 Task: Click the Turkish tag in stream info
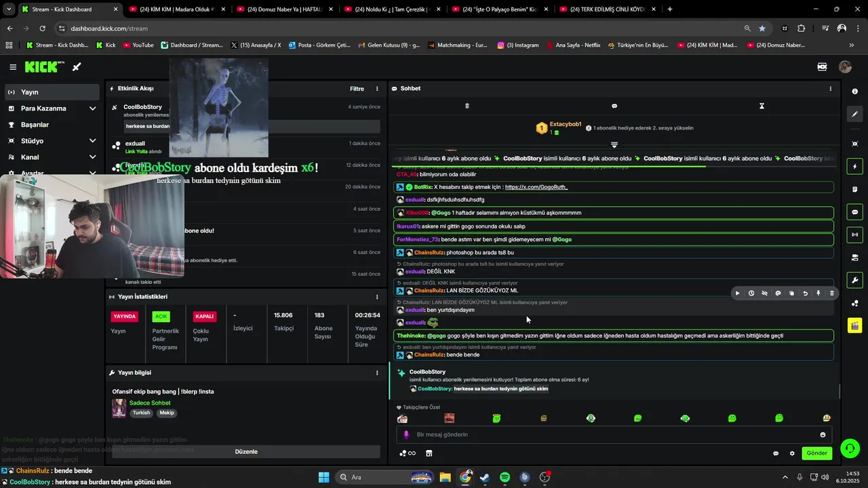141,413
